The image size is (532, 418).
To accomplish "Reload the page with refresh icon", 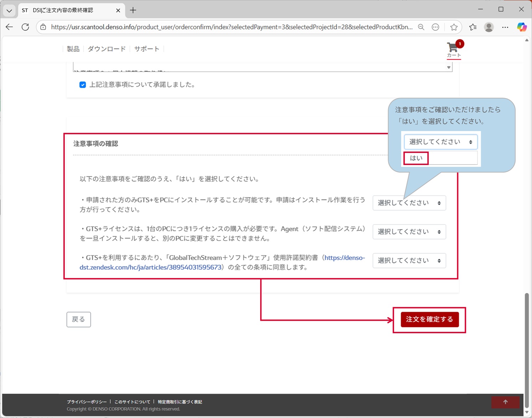I will 25,27.
